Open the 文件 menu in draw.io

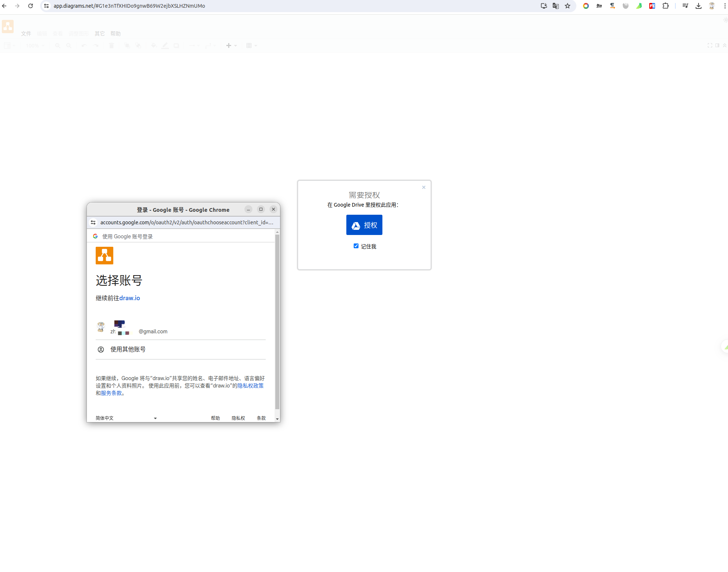pyautogui.click(x=26, y=34)
